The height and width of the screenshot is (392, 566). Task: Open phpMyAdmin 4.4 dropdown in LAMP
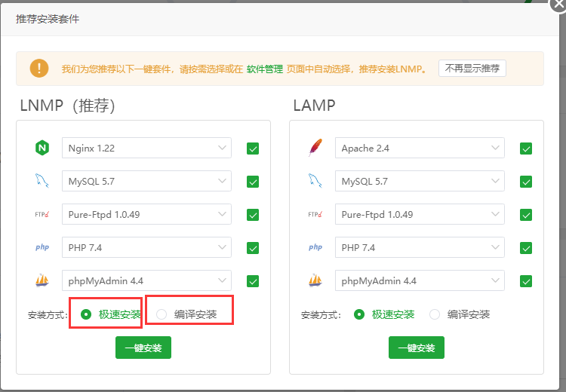420,280
